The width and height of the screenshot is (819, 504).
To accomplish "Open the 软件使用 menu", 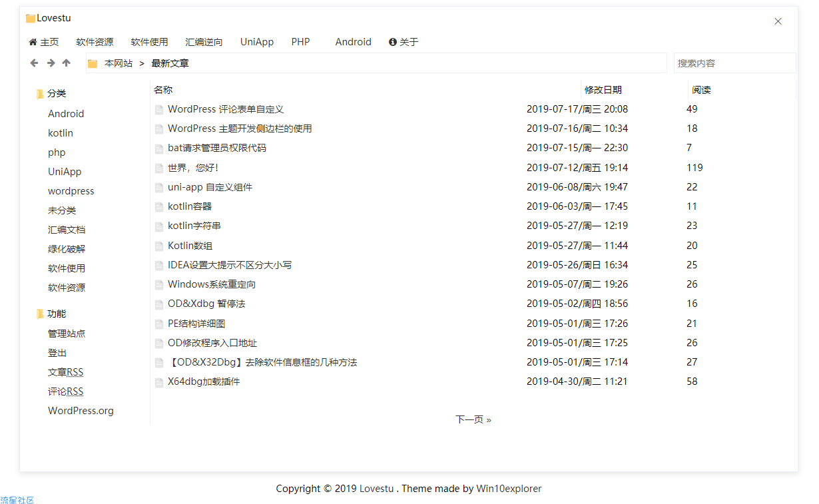I will [149, 42].
